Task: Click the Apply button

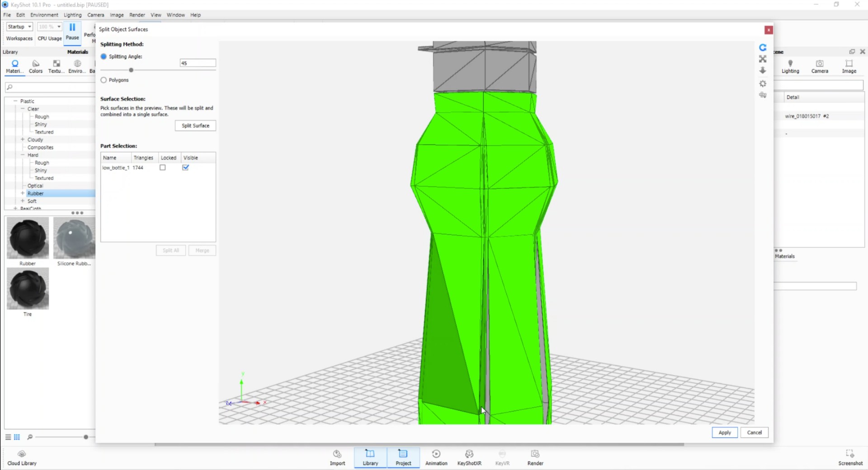Action: coord(724,432)
